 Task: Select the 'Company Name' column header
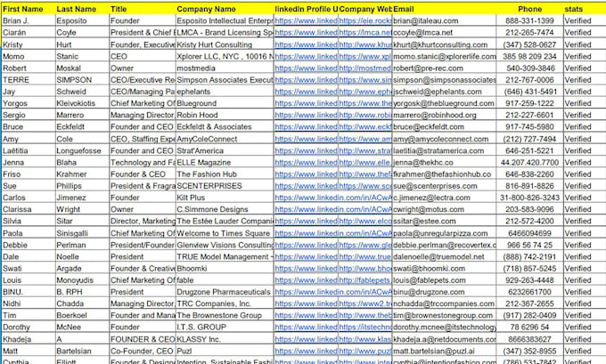(x=225, y=9)
